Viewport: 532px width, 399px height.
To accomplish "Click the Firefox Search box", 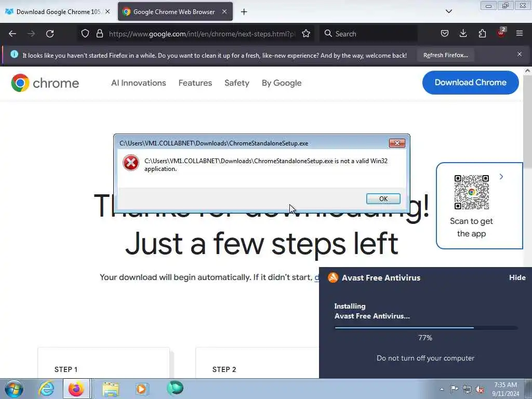I will click(x=368, y=34).
